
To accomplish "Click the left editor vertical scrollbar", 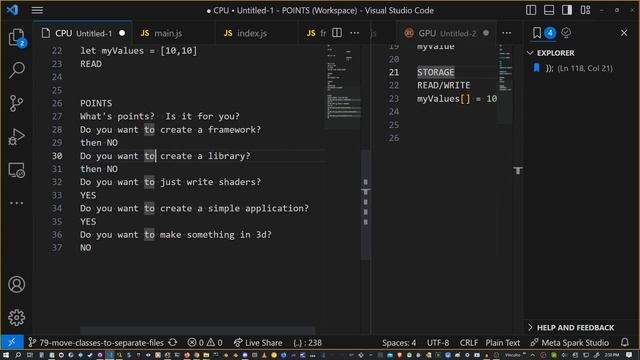I will (x=366, y=204).
